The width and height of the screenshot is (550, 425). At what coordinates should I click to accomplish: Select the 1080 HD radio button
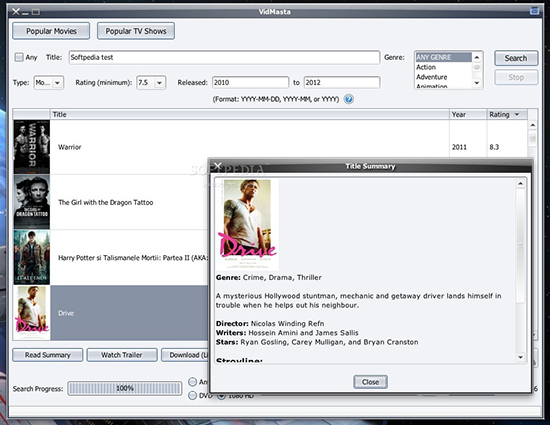pyautogui.click(x=221, y=396)
